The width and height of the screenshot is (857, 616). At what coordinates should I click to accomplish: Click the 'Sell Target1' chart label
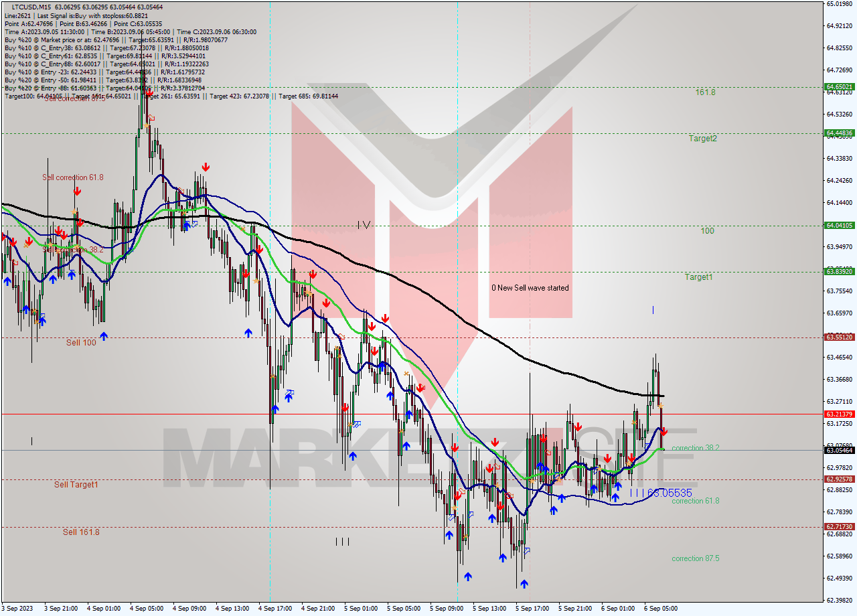click(x=76, y=484)
